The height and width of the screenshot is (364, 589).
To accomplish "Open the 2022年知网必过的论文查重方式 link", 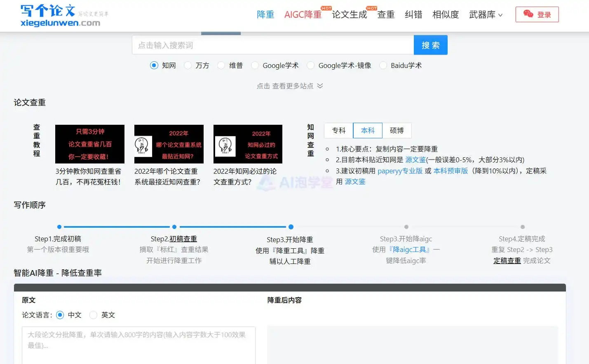I will [x=245, y=176].
